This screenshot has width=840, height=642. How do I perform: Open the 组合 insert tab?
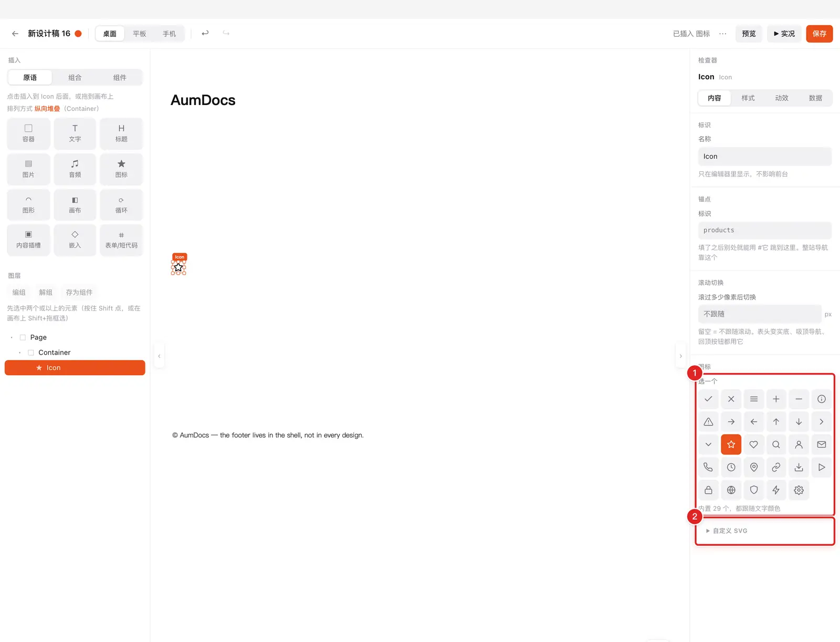(75, 77)
